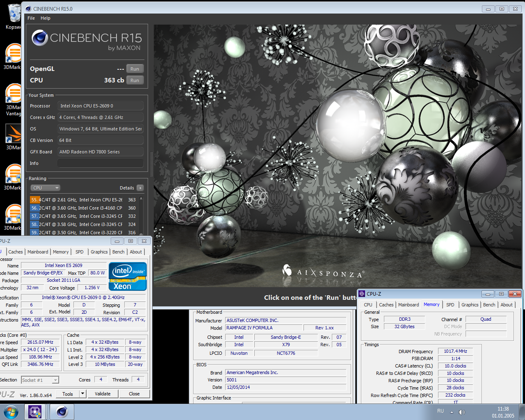Open About tab in right CPU-Z
Viewport: 525px width, 420px height.
(507, 305)
